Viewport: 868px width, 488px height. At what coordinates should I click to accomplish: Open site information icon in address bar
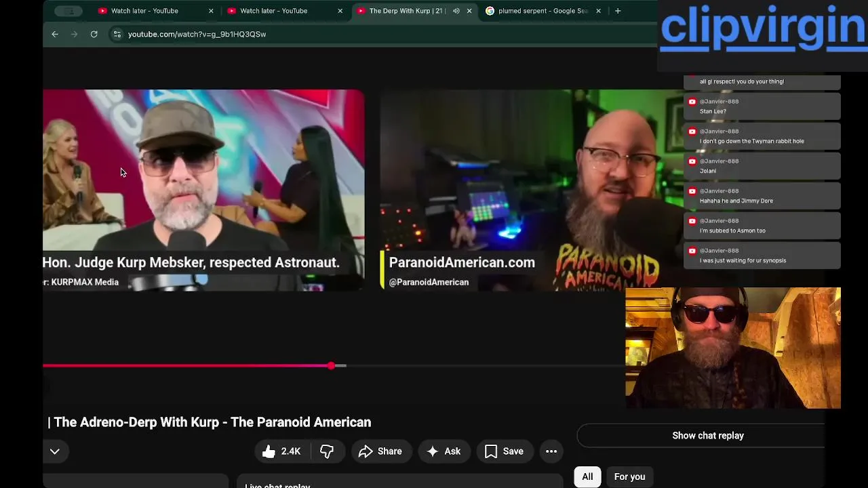click(x=117, y=34)
